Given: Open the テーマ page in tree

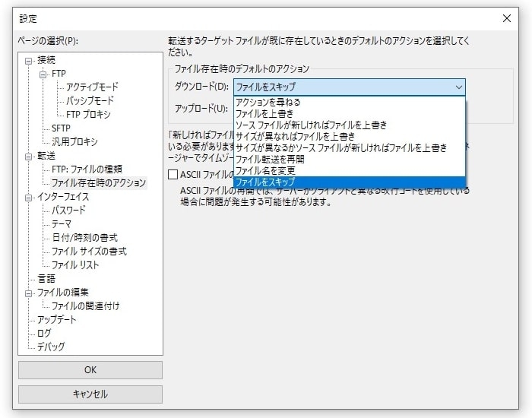Looking at the screenshot, I should click(x=62, y=224).
